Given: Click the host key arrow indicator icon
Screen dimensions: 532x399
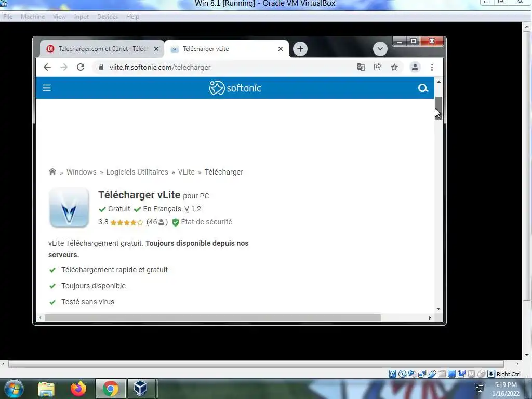Looking at the screenshot, I should (x=491, y=374).
